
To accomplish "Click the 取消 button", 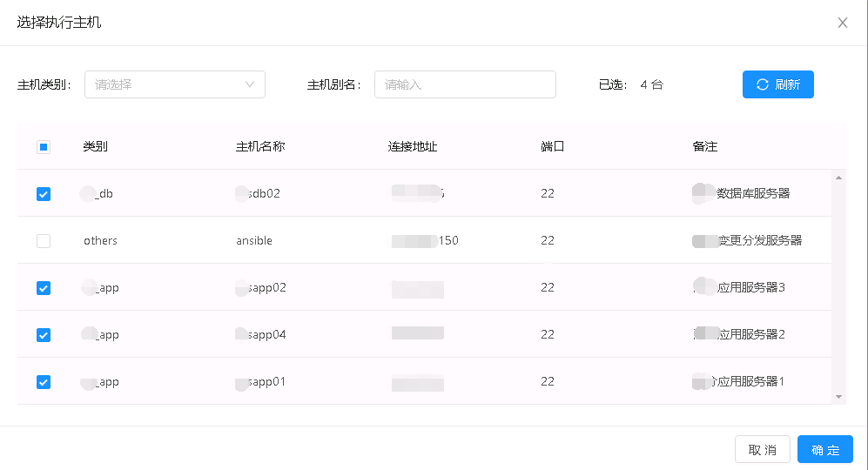I will click(x=763, y=449).
